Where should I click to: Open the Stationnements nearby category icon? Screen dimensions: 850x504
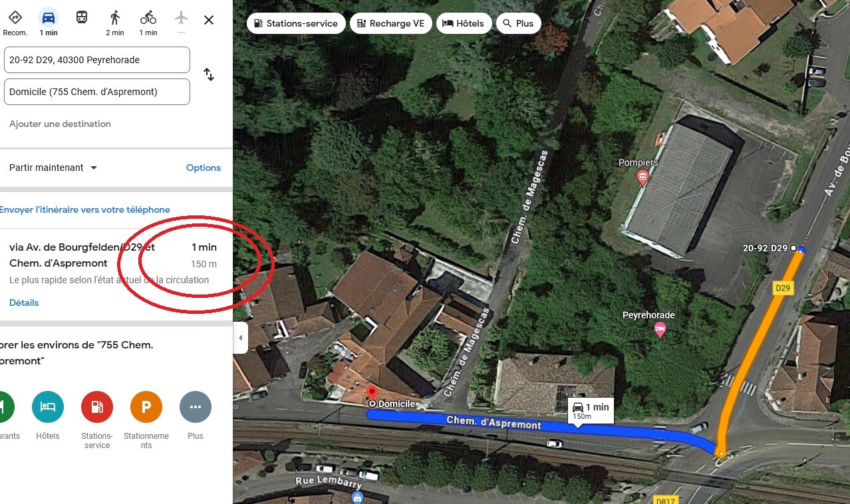(146, 407)
